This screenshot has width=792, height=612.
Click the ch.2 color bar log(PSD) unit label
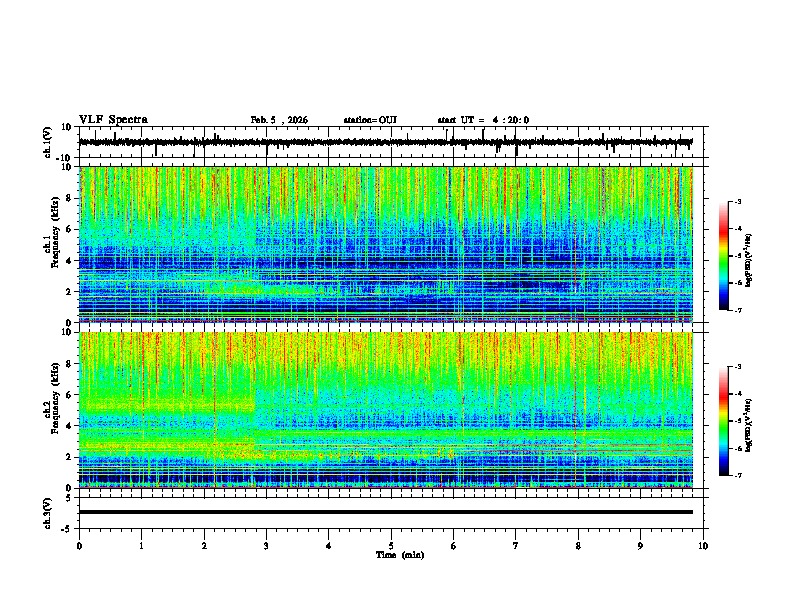pos(749,426)
